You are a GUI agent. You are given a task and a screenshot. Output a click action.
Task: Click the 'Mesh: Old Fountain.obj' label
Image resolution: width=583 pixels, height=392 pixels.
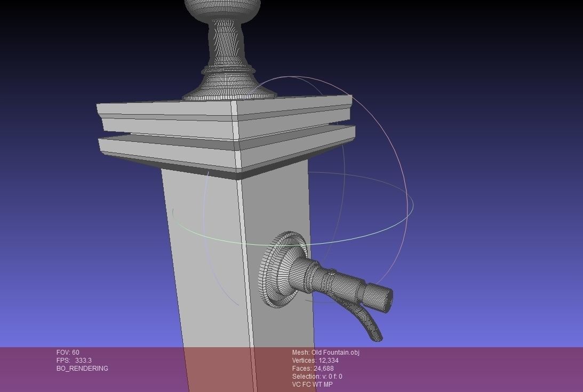click(x=326, y=352)
